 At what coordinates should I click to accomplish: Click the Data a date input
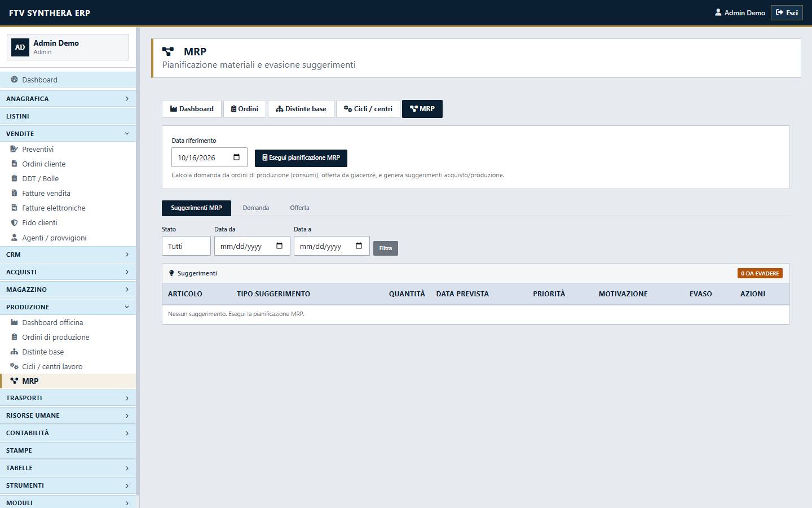click(332, 246)
